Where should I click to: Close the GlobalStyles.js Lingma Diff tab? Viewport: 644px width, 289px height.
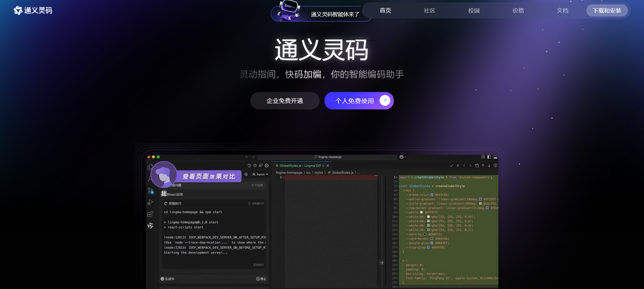tap(328, 165)
